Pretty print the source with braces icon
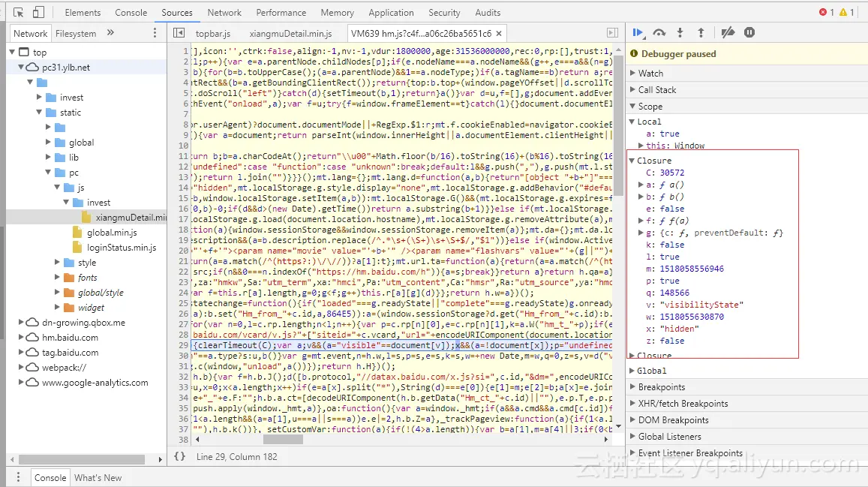 [179, 456]
